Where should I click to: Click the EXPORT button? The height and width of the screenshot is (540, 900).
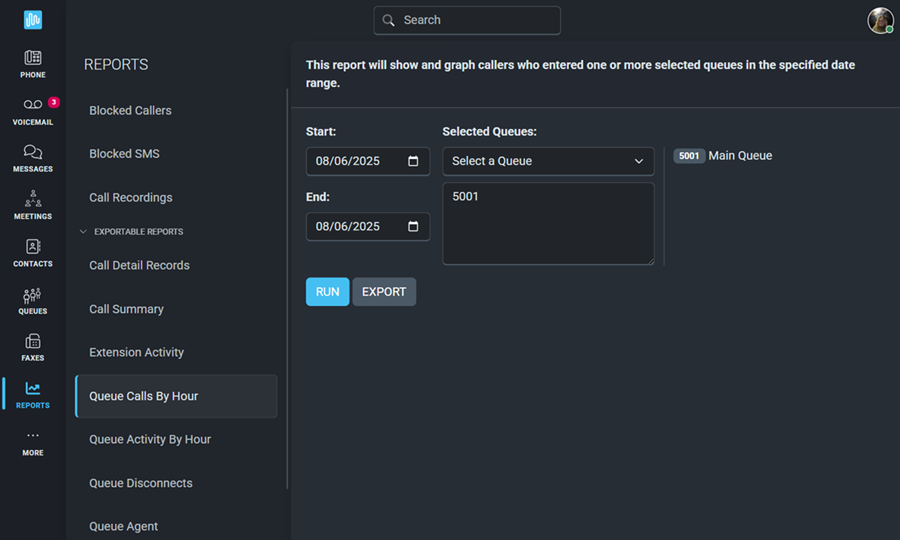384,292
